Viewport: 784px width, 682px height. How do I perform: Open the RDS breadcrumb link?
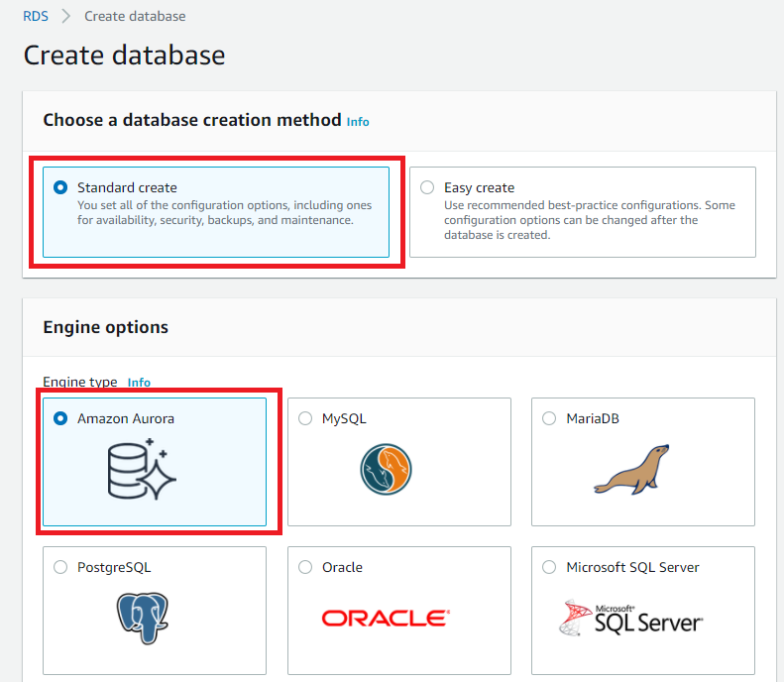pyautogui.click(x=36, y=16)
